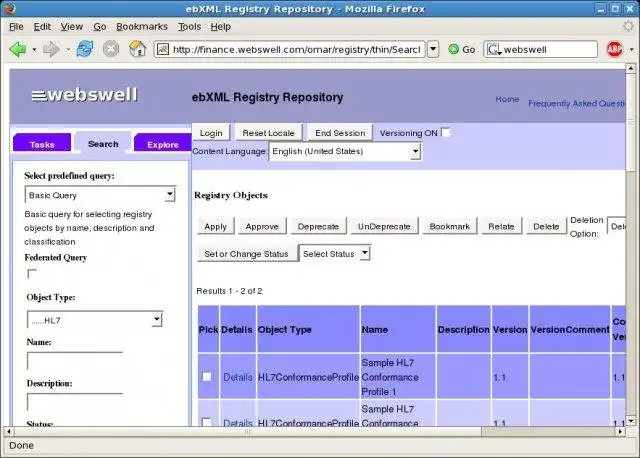Screen dimensions: 640x458
Task: Click the Reset Locale button
Action: coord(268,133)
